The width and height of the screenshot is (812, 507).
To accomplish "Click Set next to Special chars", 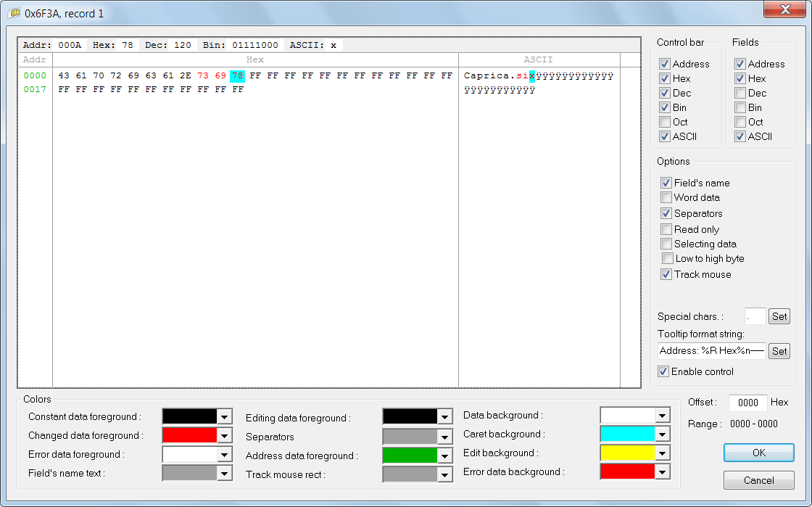I will click(x=779, y=316).
